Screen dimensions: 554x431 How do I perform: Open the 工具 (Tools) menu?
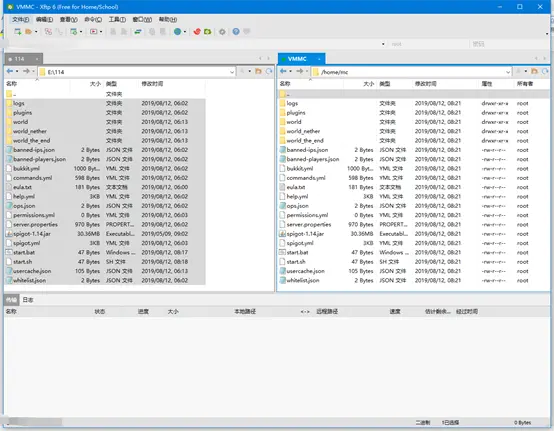pyautogui.click(x=117, y=19)
